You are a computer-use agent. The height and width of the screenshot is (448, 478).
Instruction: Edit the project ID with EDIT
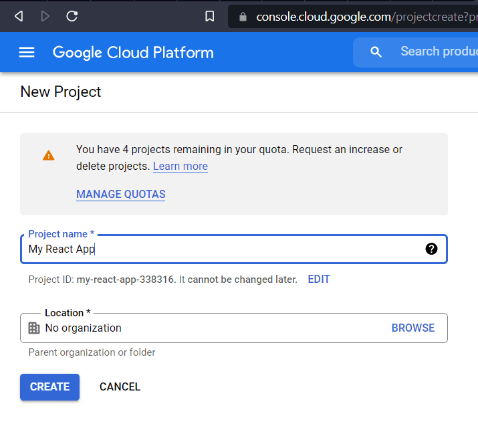[319, 279]
